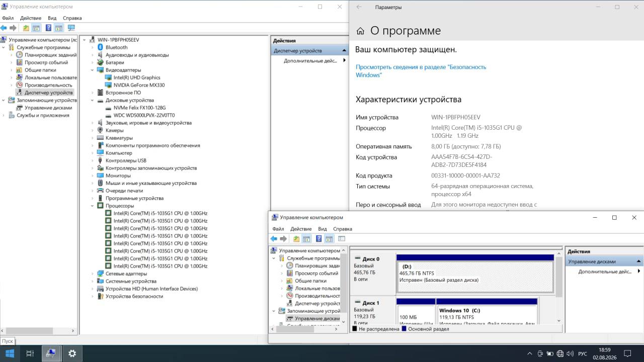Click the up-one-level folder icon in Device Manager window

[26, 28]
